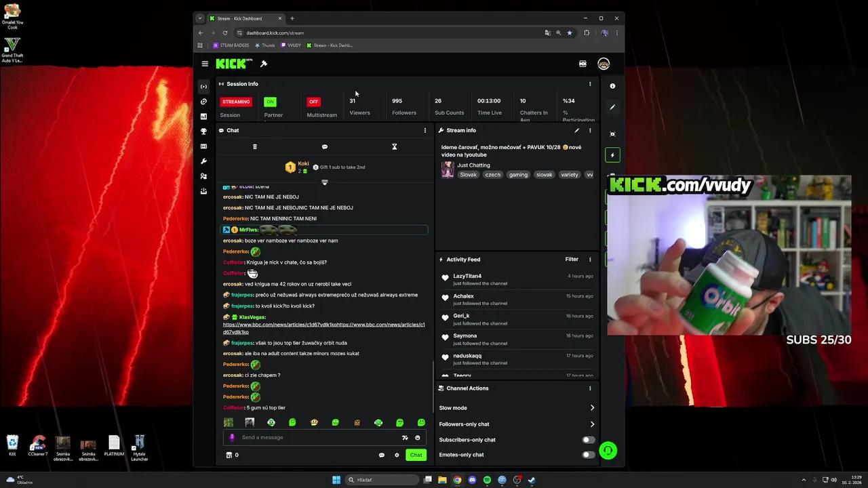The width and height of the screenshot is (868, 488).
Task: Open the trophy achievements sidebar icon
Action: pos(203,131)
